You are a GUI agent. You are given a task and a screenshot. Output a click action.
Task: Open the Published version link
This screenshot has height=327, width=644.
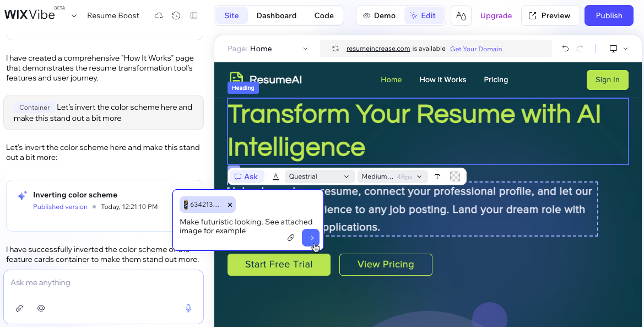coord(61,207)
